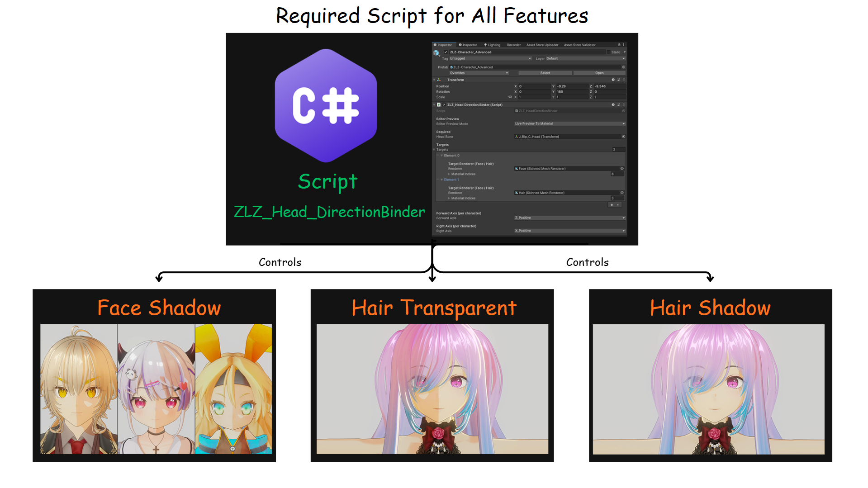Click the Open prefab button

point(599,73)
